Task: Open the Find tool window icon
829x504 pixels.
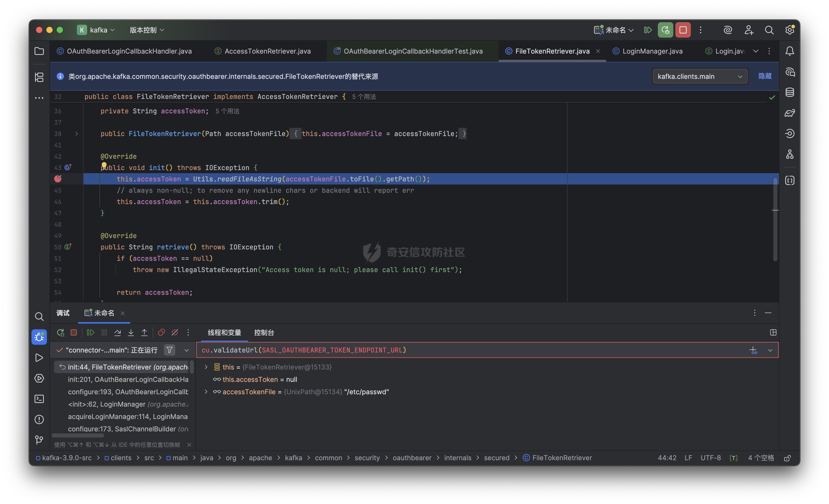Action: [x=39, y=316]
